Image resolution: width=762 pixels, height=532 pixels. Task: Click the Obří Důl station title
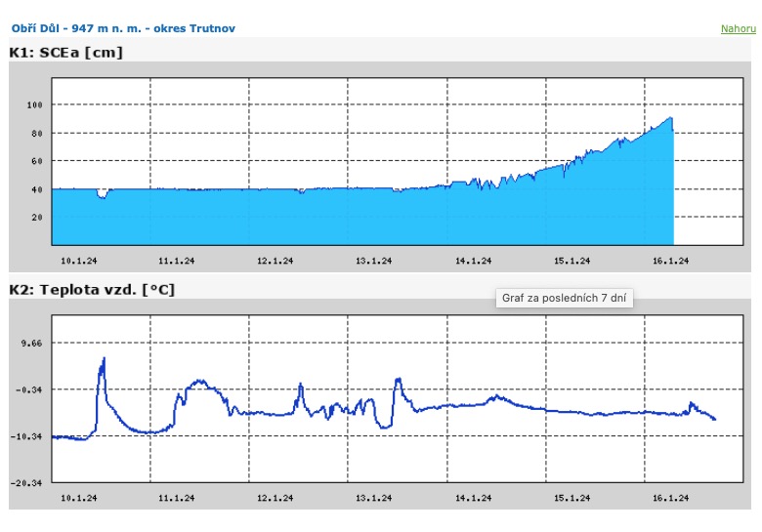(x=123, y=29)
